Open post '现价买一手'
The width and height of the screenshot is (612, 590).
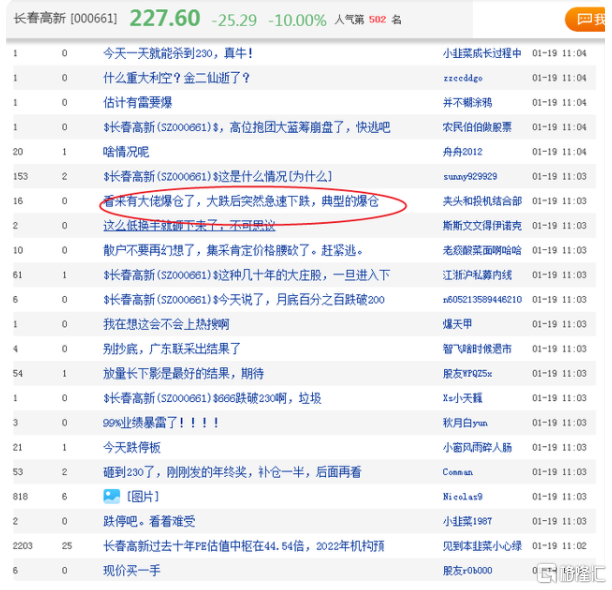132,570
